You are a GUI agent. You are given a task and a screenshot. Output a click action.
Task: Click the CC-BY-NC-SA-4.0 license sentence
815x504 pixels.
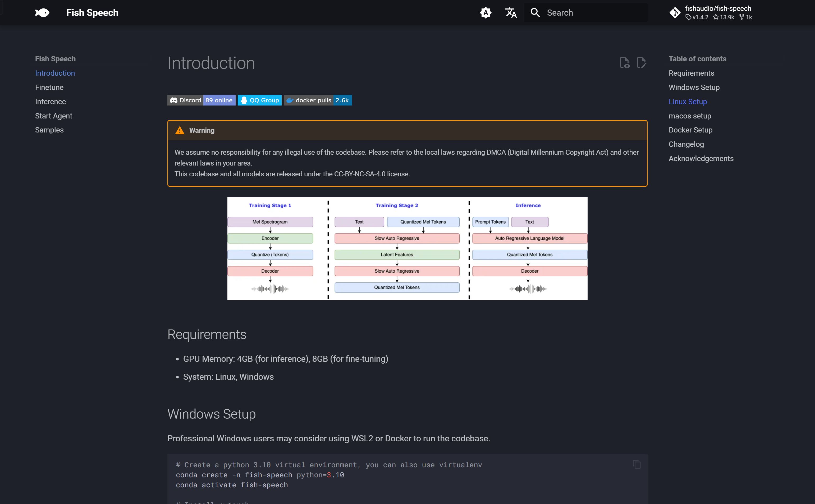click(292, 174)
